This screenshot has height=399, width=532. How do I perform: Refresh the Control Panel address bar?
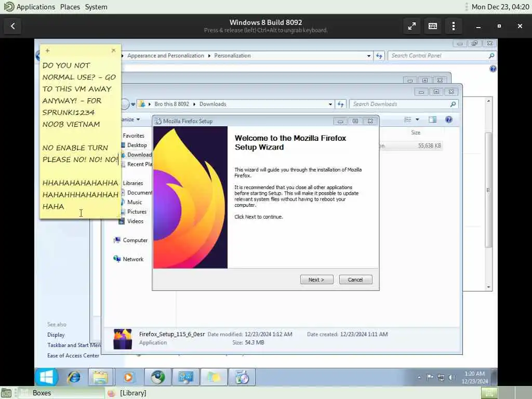[x=379, y=56]
